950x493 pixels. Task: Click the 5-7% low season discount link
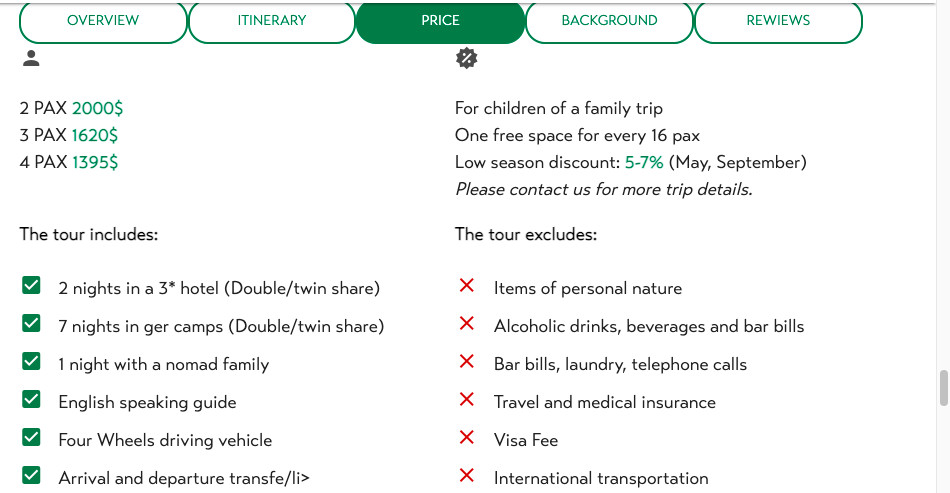point(644,162)
